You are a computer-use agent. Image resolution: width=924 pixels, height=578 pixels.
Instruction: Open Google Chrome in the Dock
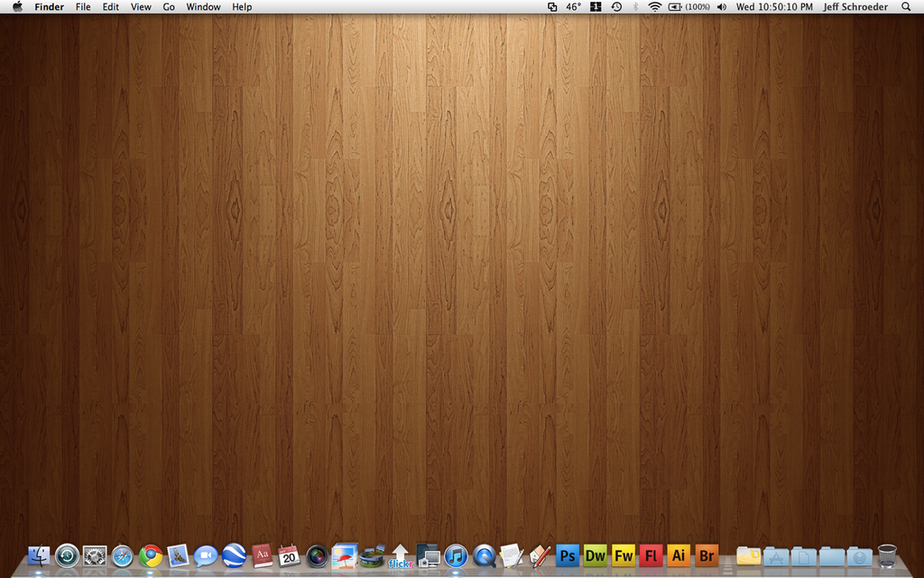[x=151, y=555]
